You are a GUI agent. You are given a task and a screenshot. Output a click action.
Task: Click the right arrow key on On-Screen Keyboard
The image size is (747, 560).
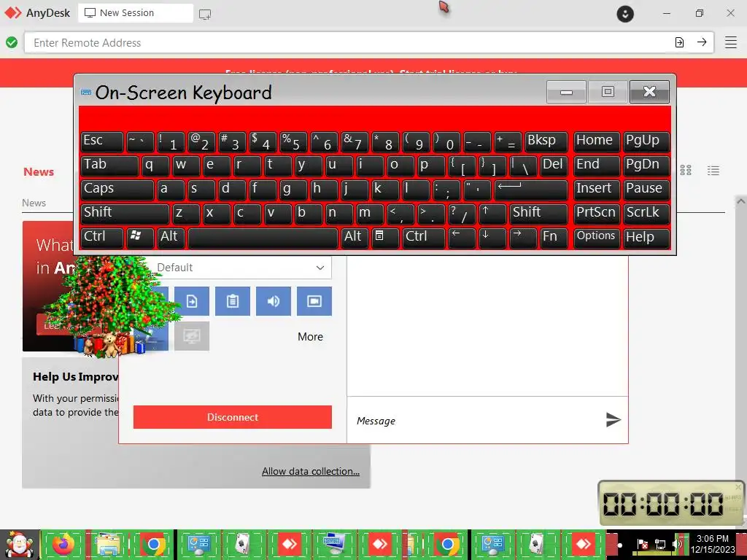coord(522,237)
